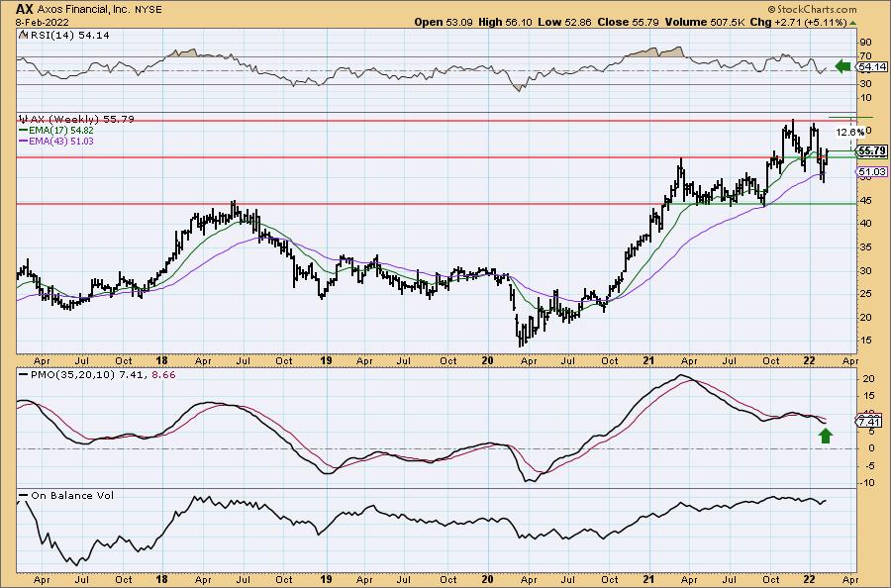
Task: Select the On Balance Vol panel label
Action: [x=66, y=495]
